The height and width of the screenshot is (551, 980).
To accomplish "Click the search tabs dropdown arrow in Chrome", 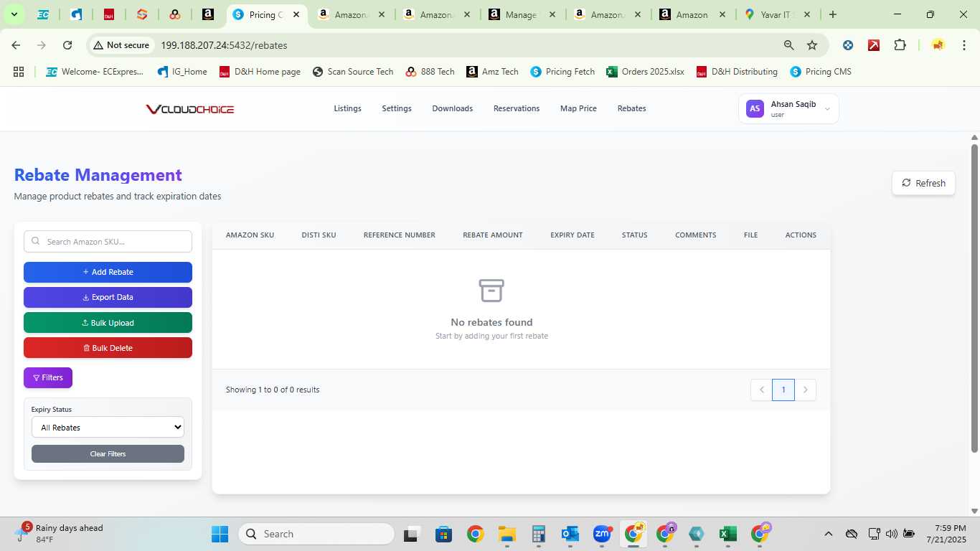I will (x=14, y=14).
